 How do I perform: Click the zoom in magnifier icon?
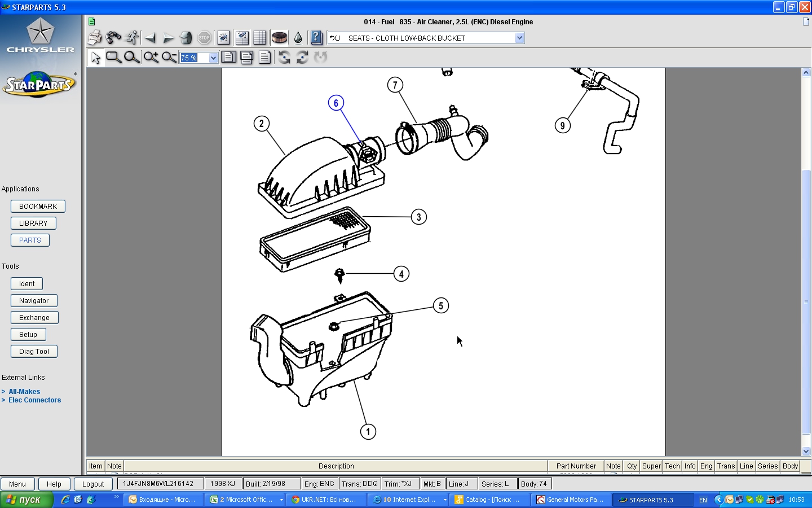(151, 58)
